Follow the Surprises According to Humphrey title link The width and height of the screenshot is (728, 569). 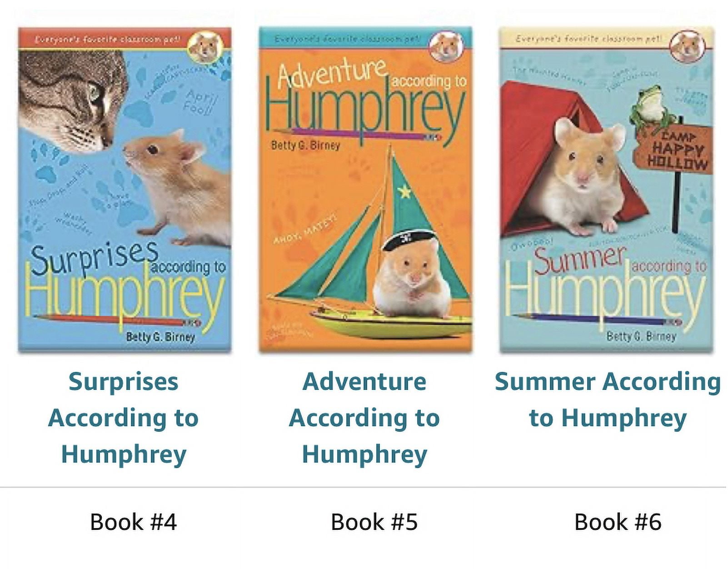(124, 418)
